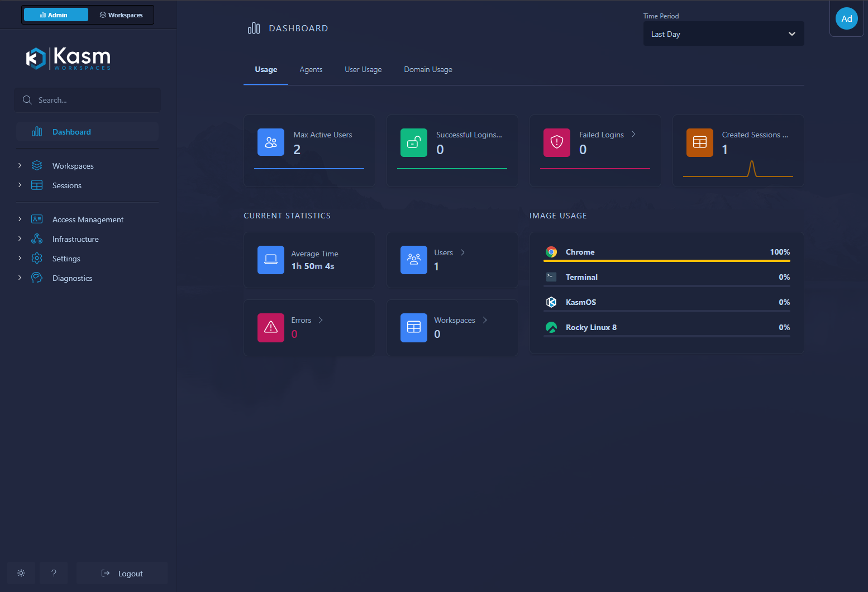Click the sidebar Search field
Image resolution: width=868 pixels, height=592 pixels.
[87, 100]
